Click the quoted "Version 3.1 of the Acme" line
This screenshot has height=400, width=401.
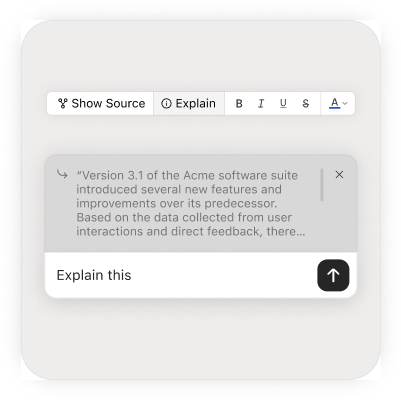187,175
